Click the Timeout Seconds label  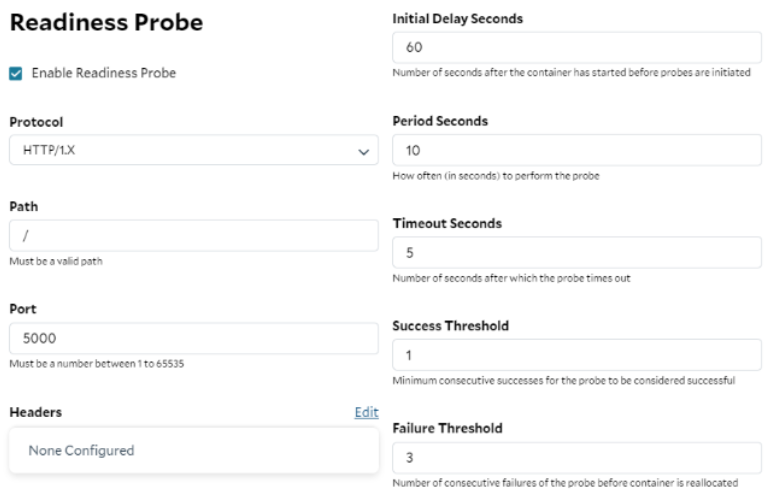(447, 224)
